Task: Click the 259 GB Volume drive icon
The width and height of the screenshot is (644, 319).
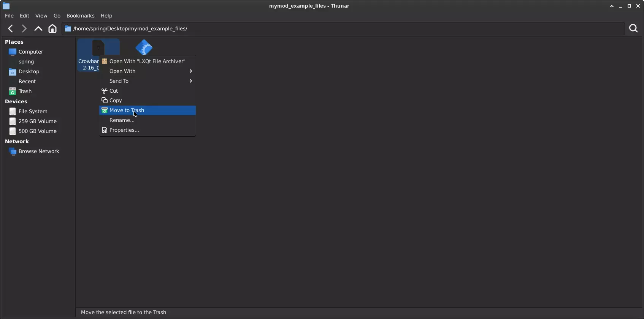Action: coord(13,122)
